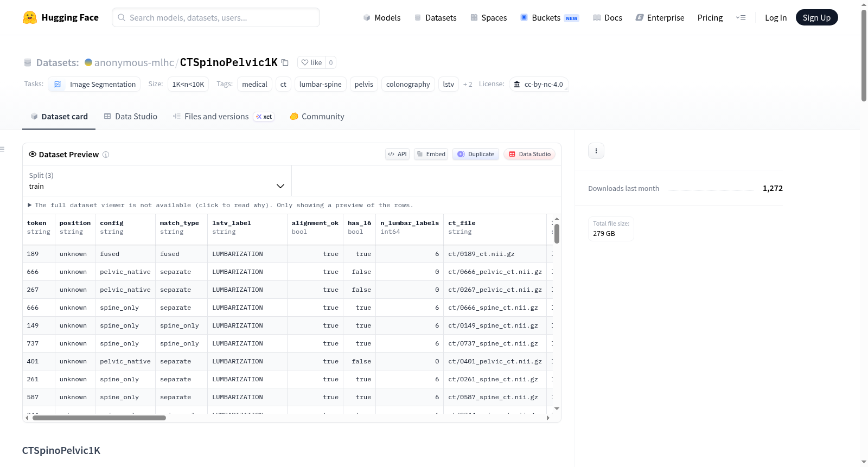This screenshot has width=868, height=467.
Task: Click the 1K<n<10K size tag
Action: [x=188, y=84]
